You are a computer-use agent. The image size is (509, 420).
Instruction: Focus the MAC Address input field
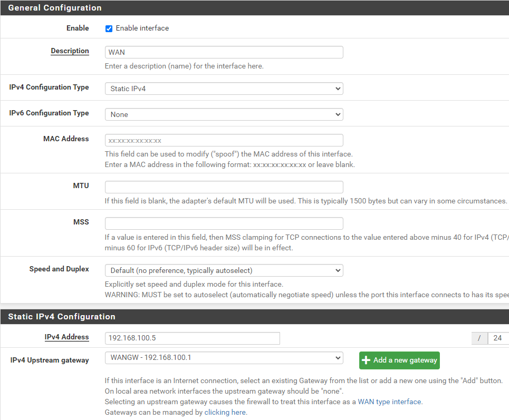click(x=224, y=140)
